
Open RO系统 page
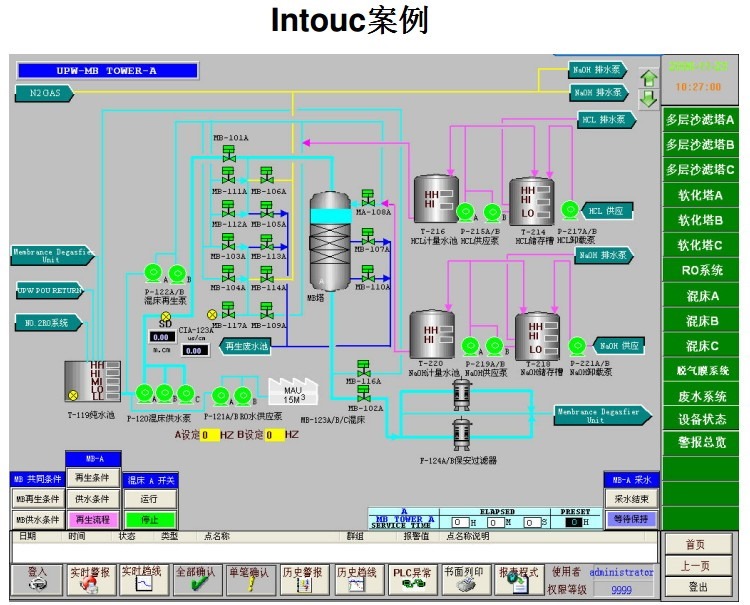coord(700,270)
